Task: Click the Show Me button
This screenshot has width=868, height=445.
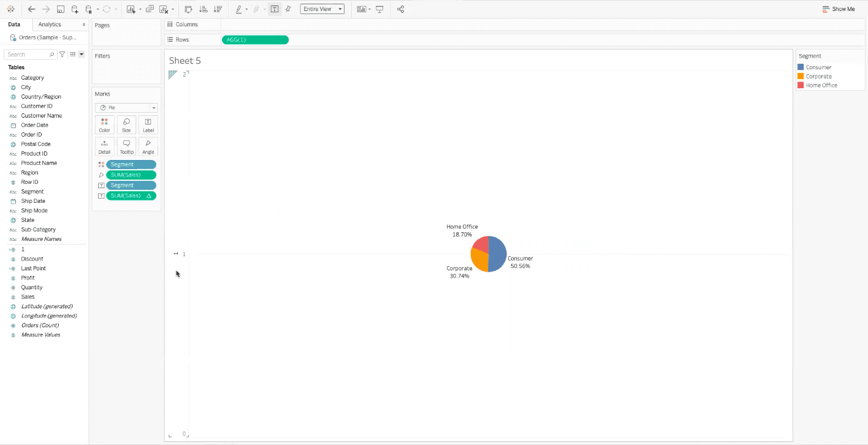Action: [x=839, y=9]
